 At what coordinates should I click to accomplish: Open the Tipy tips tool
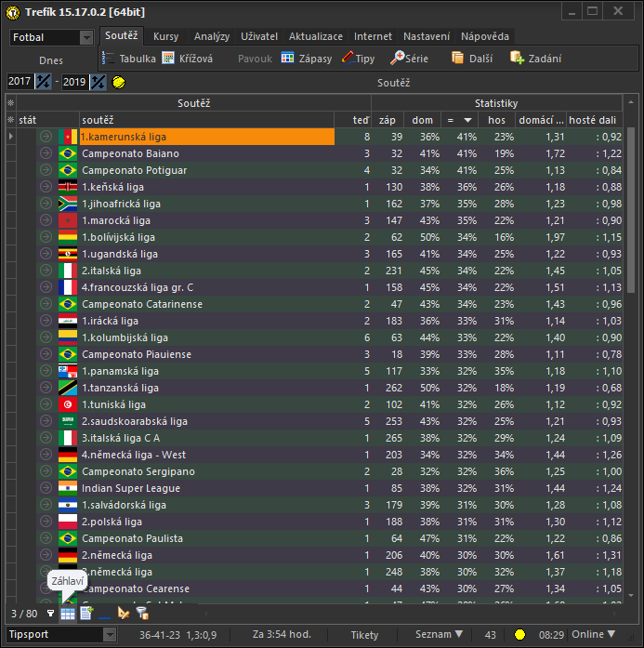coord(360,58)
